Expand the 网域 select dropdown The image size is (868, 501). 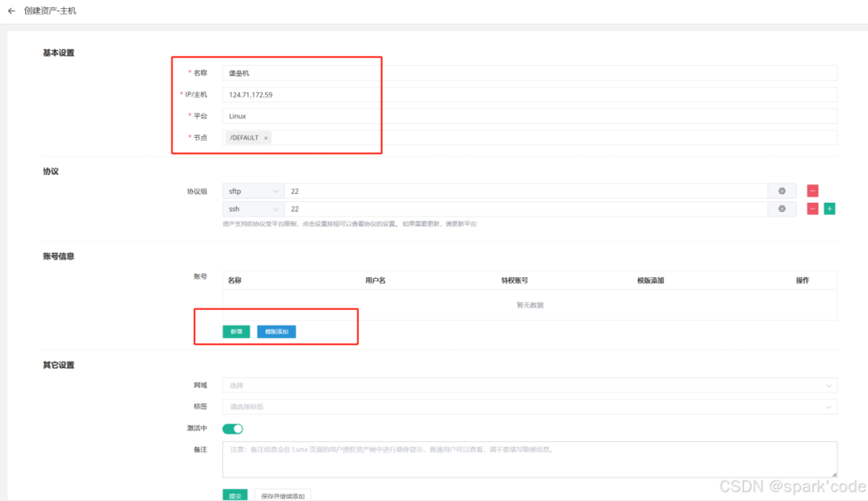[530, 385]
